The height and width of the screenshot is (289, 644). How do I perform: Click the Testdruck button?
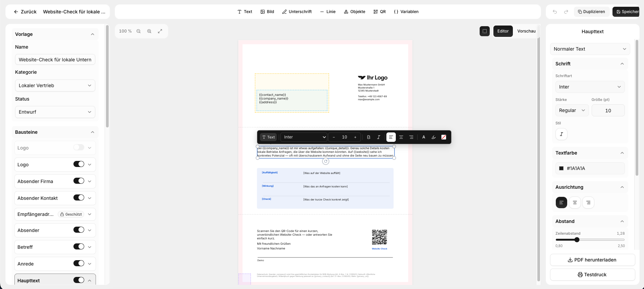[x=592, y=275]
